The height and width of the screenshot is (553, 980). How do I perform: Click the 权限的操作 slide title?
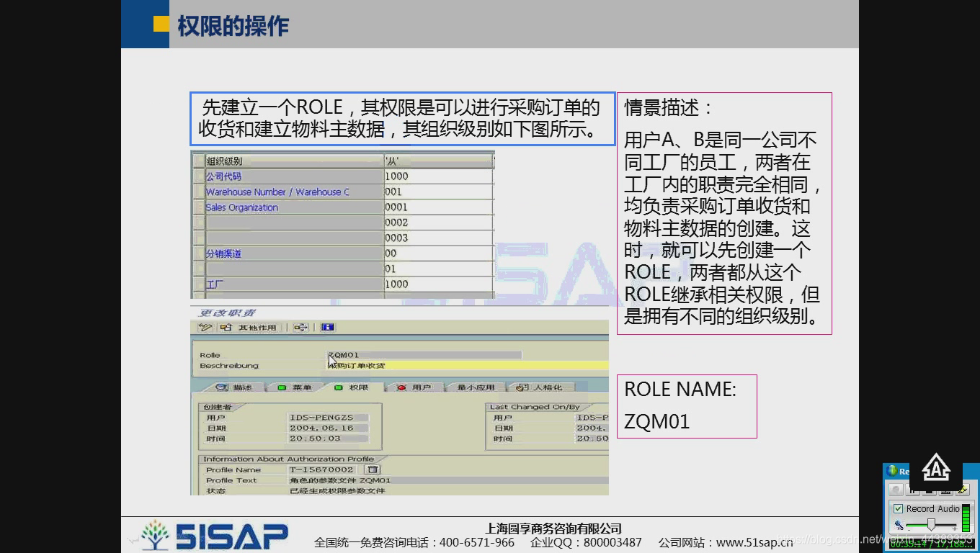coord(233,26)
